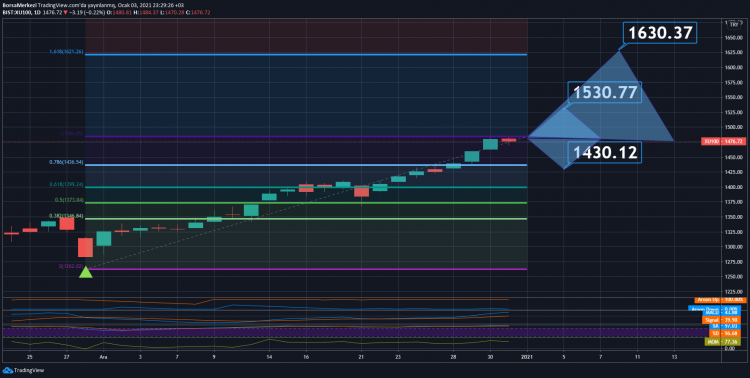Image resolution: width=750 pixels, height=378 pixels.
Task: Click the high value H:1484.37
Action: (x=146, y=12)
